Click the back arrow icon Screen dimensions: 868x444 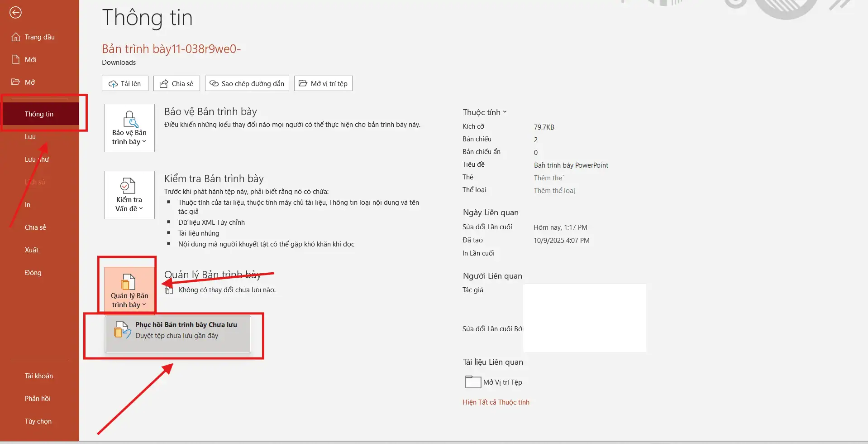tap(15, 13)
